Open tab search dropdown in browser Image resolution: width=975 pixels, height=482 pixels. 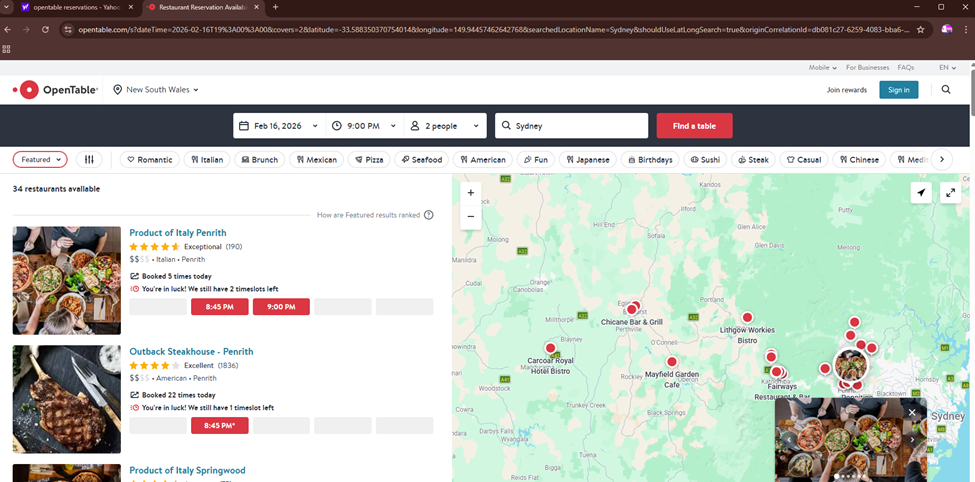pyautogui.click(x=6, y=7)
